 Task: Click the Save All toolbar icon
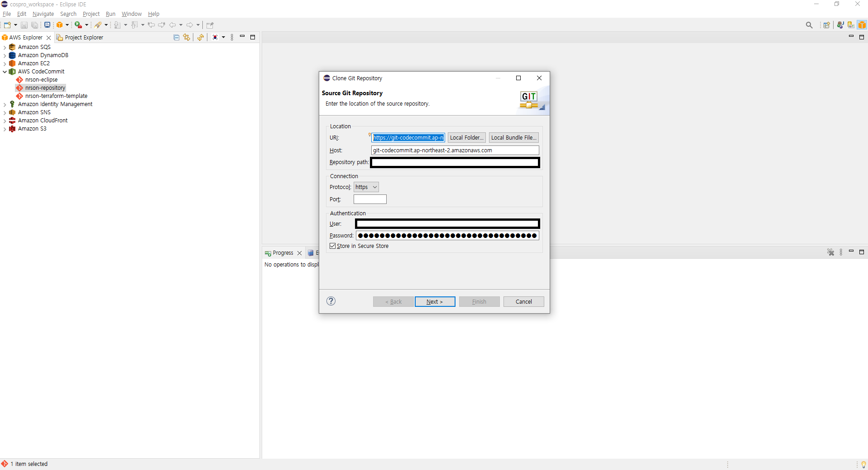(34, 25)
